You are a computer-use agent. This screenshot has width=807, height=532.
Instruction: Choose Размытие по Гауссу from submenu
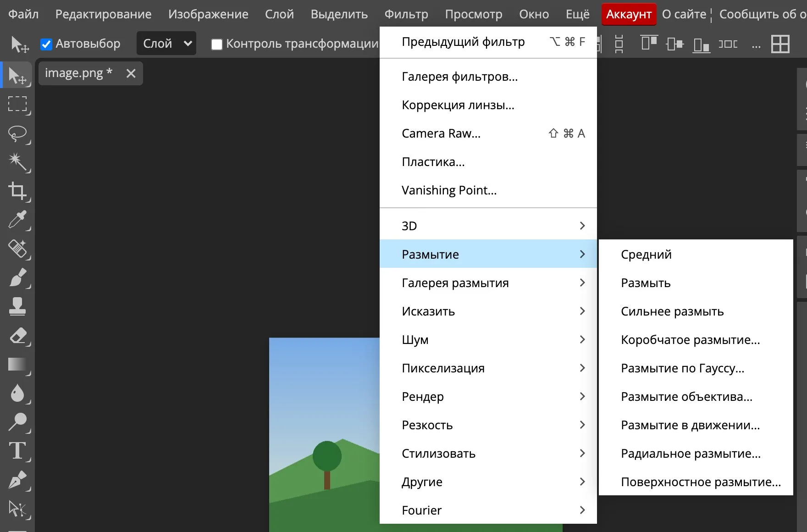coord(696,368)
